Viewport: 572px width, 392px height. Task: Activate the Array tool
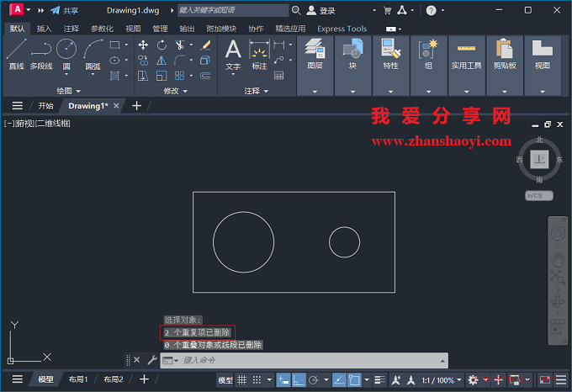coord(179,76)
